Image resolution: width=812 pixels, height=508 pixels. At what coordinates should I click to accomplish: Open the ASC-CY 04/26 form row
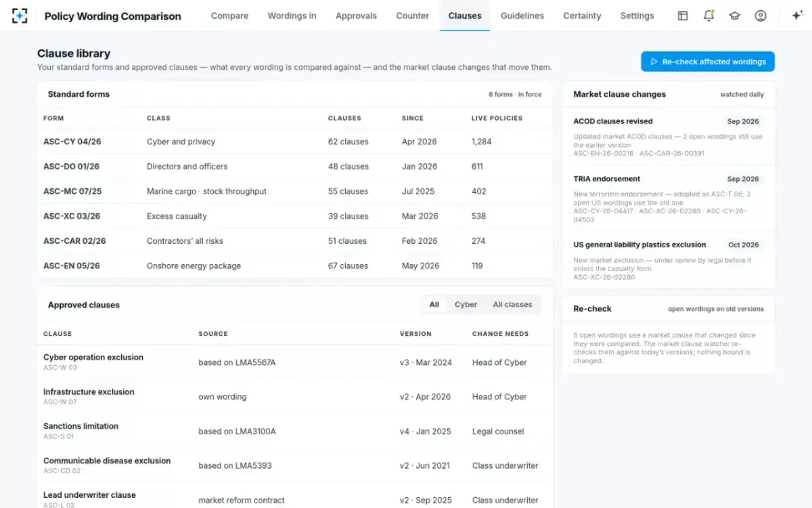294,142
